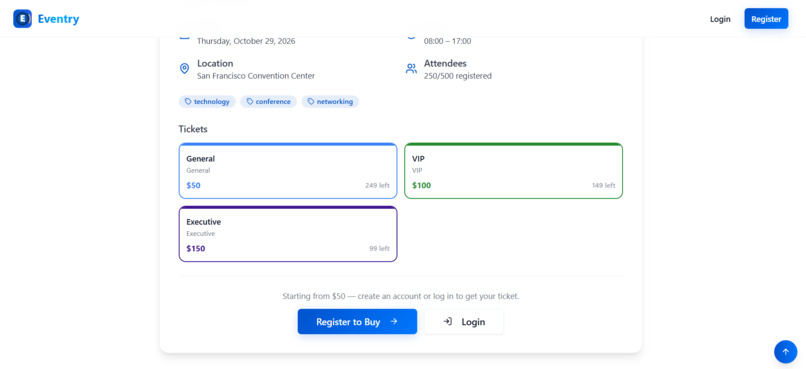Viewport: 806px width, 369px height.
Task: Choose the VIP ticket card
Action: coord(514,171)
